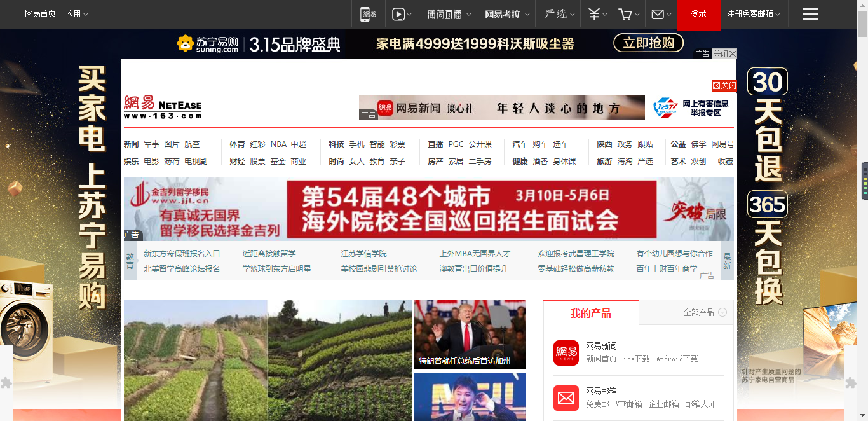This screenshot has width=868, height=421.
Task: Open the 二手房 link
Action: click(480, 162)
